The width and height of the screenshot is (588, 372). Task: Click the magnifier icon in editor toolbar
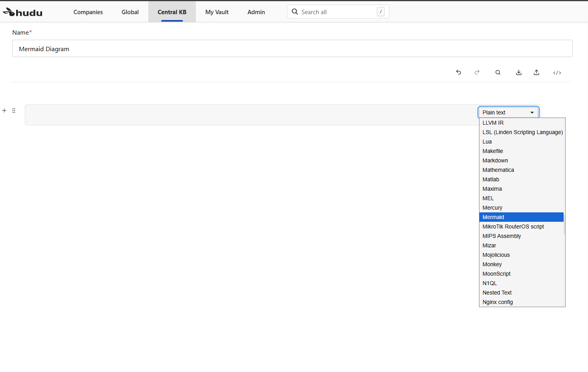(x=498, y=72)
